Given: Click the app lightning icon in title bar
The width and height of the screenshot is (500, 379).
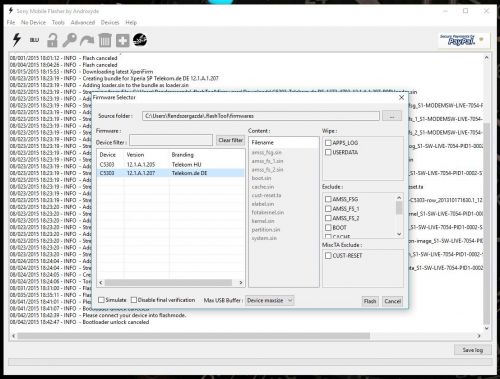Looking at the screenshot, I should point(11,11).
